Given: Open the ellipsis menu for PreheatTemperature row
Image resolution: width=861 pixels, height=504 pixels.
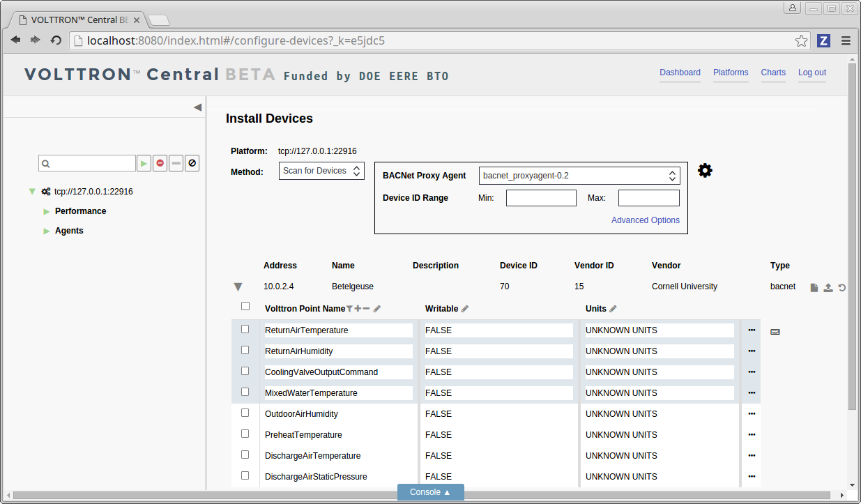Looking at the screenshot, I should point(752,435).
